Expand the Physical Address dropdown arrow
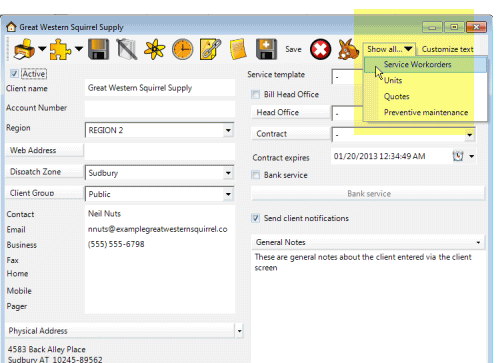Image resolution: width=500 pixels, height=363 pixels. 239,331
